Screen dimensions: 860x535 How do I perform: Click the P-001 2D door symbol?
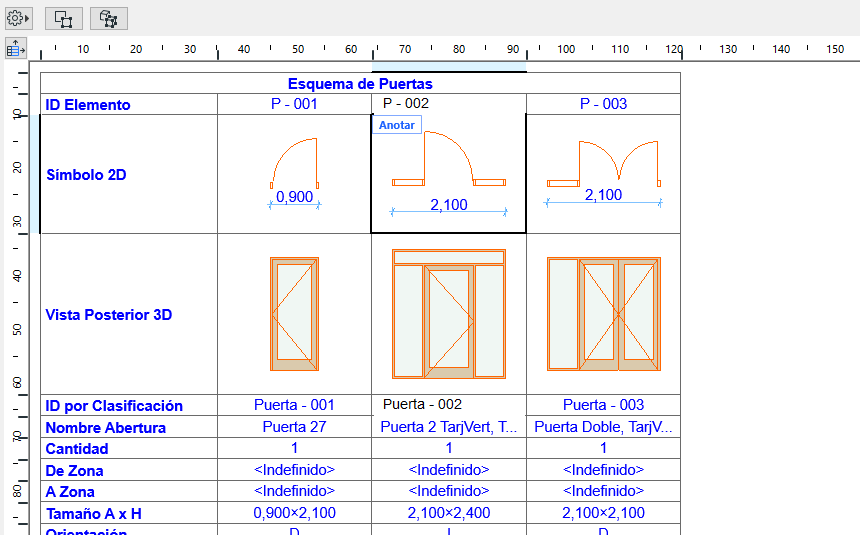point(295,163)
